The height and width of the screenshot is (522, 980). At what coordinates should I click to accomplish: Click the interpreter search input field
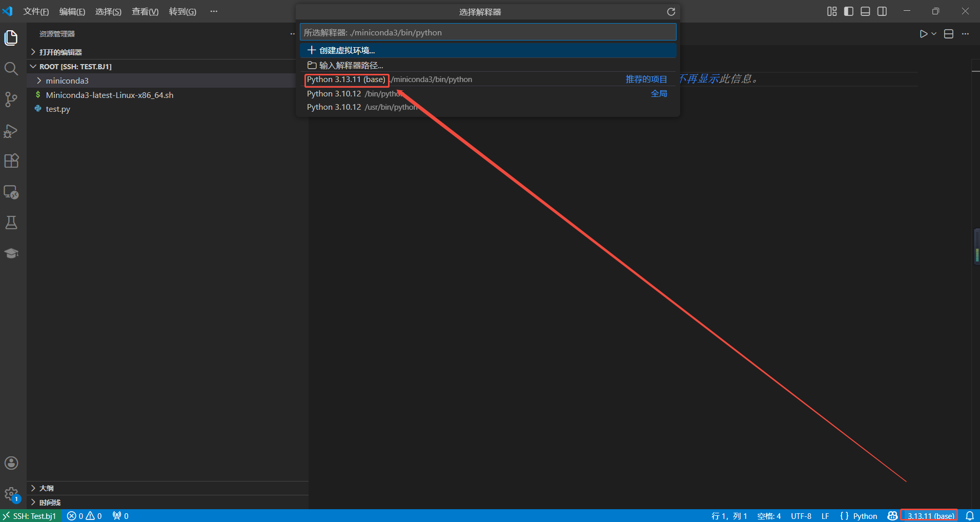(x=487, y=33)
